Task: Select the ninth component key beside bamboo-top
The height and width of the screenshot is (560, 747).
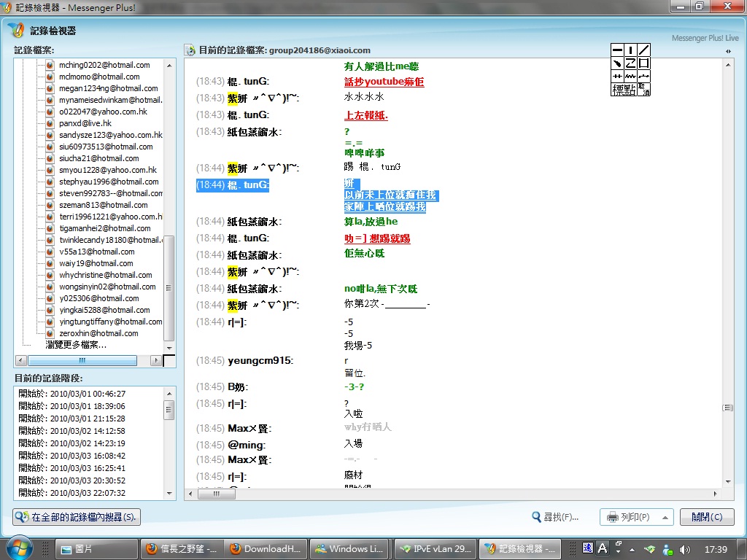Action: click(x=643, y=76)
